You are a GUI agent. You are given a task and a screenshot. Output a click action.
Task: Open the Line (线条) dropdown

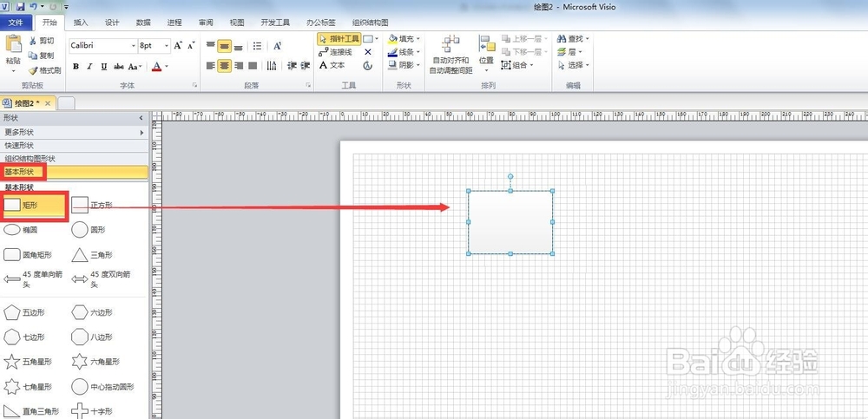click(x=404, y=52)
